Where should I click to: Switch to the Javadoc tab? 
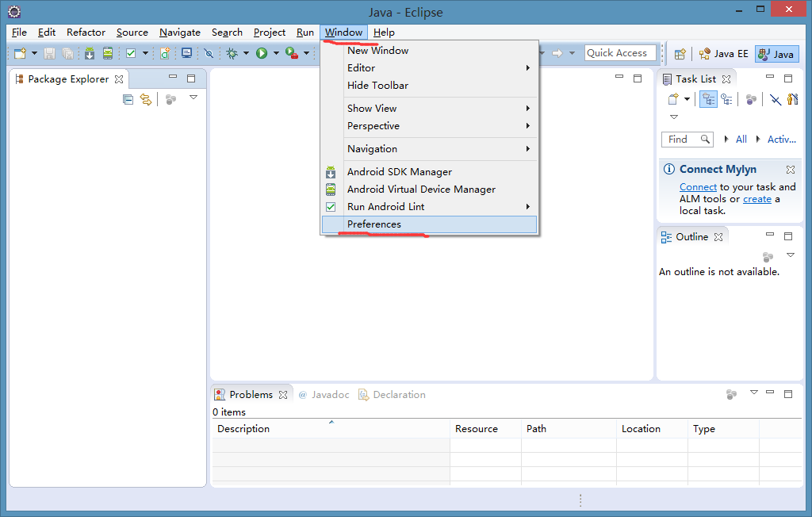324,394
